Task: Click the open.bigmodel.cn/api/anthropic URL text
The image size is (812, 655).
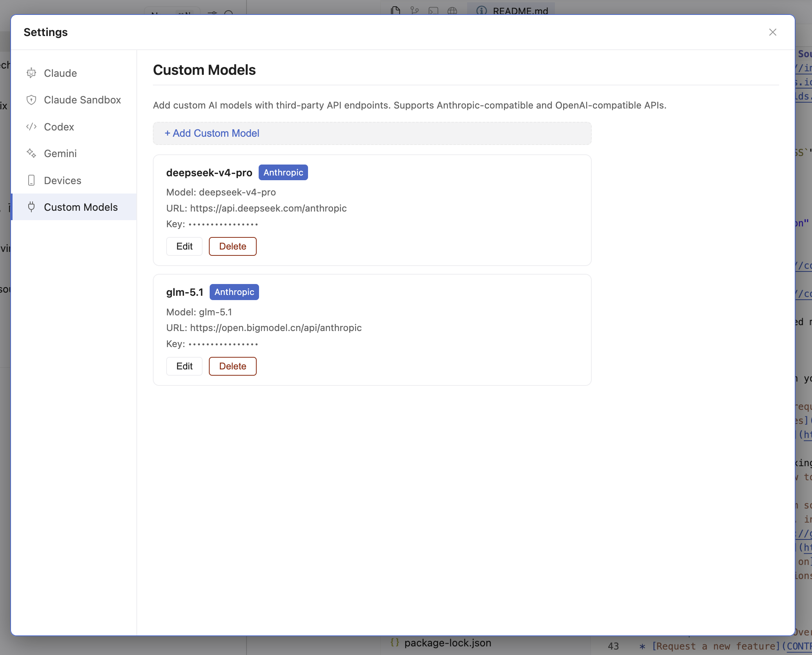Action: (276, 328)
